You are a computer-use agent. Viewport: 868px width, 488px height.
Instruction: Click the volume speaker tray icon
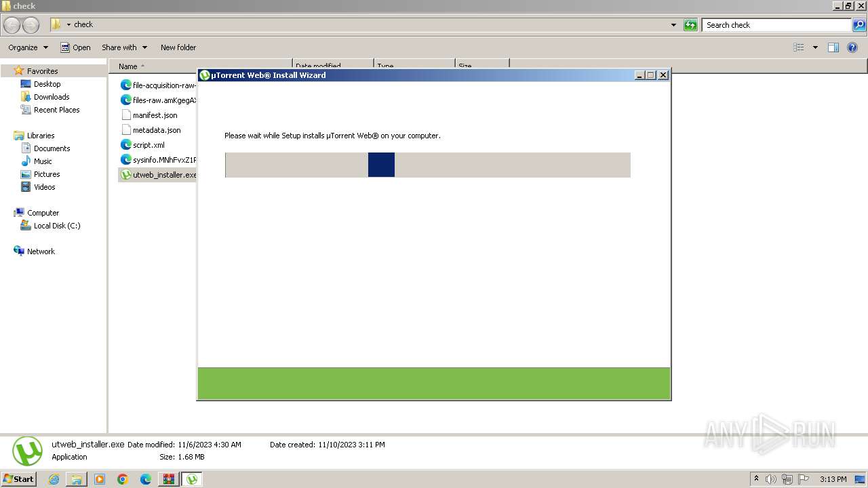770,479
